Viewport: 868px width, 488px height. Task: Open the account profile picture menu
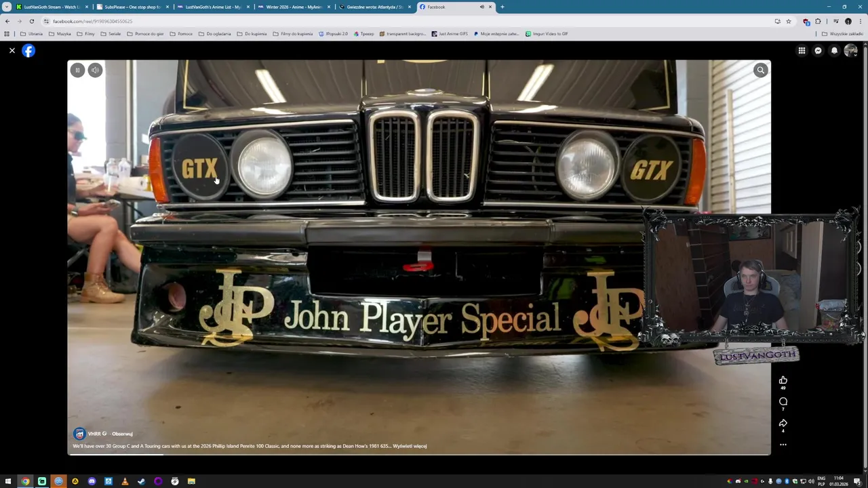850,51
